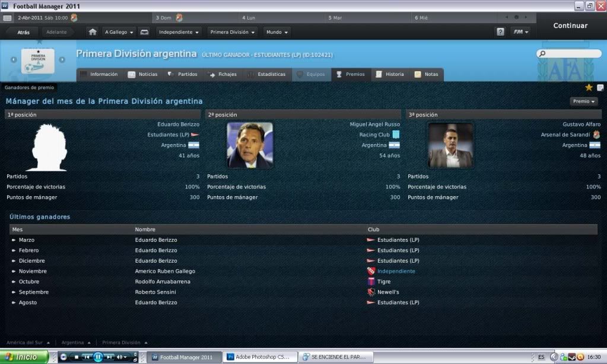Screen dimensions: 607x364
Task: Click the Independiente crest in Noviembre row
Action: pyautogui.click(x=371, y=271)
